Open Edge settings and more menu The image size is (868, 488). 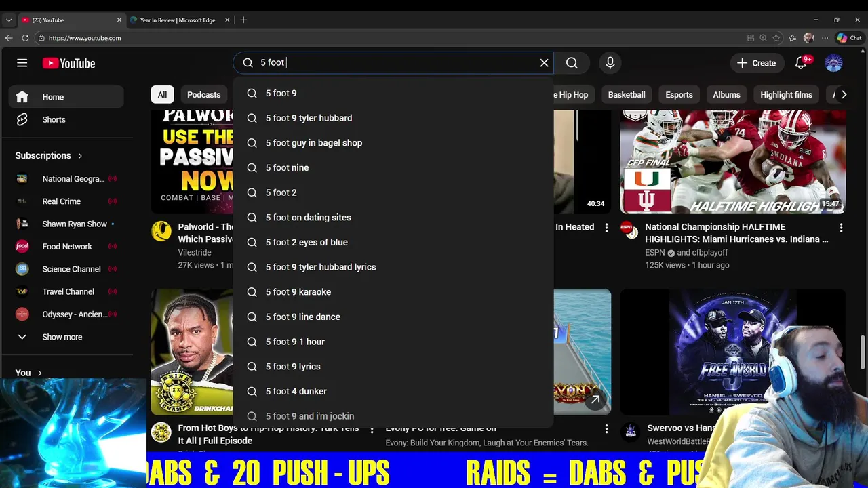click(x=825, y=38)
